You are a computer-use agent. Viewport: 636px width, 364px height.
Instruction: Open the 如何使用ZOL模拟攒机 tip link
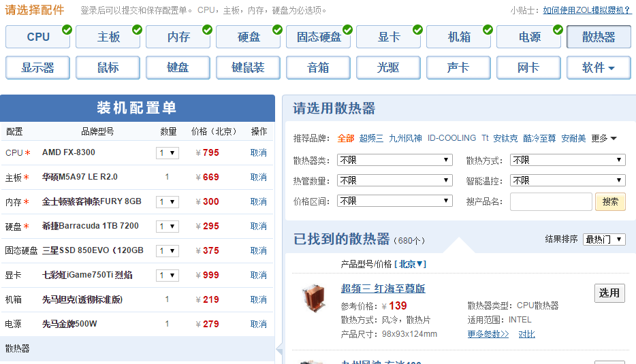tap(587, 10)
